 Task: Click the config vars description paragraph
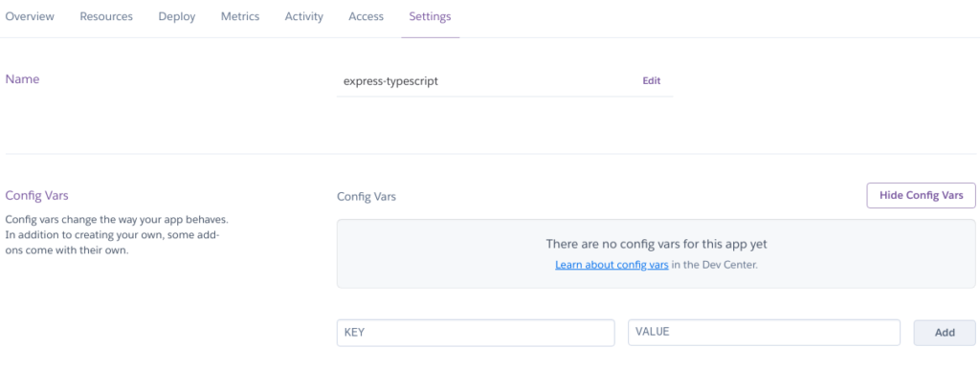pyautogui.click(x=117, y=235)
